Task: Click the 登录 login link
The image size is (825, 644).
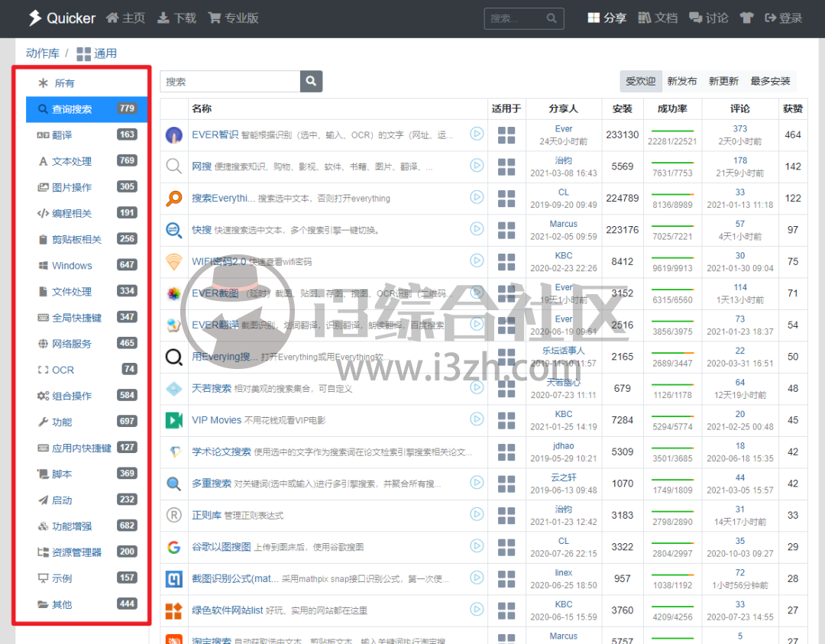Action: (x=784, y=18)
